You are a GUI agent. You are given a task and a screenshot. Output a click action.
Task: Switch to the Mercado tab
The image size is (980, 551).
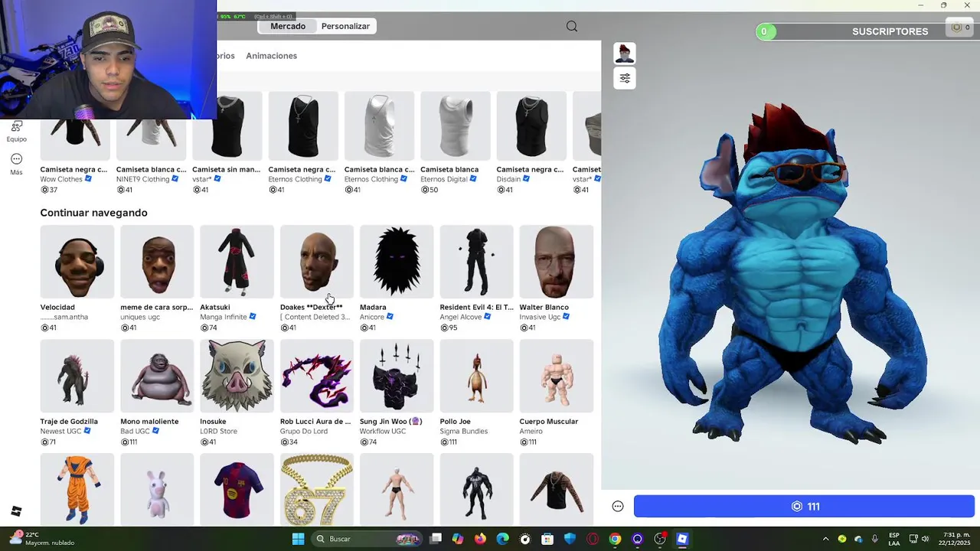288,26
